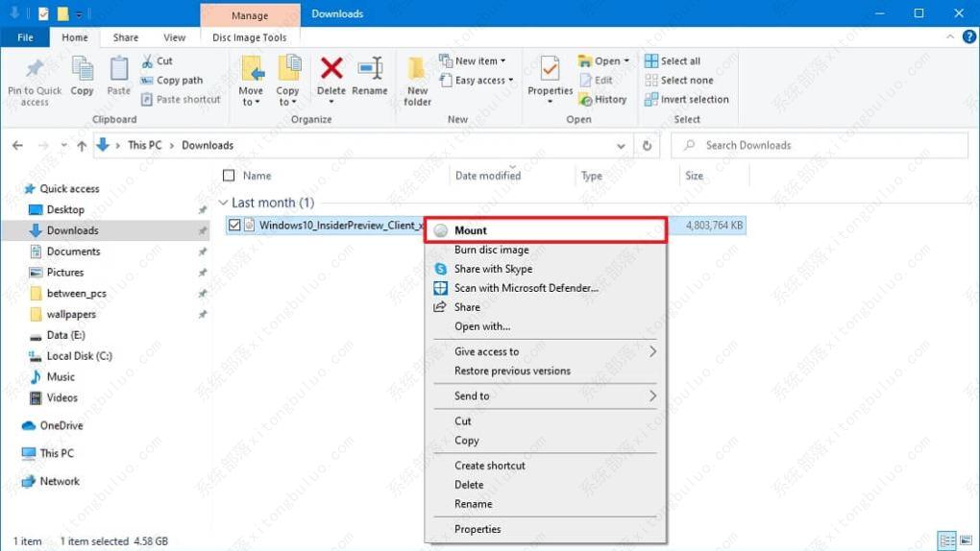Go up one folder level arrow
Screen dimensions: 980x551
pos(82,146)
